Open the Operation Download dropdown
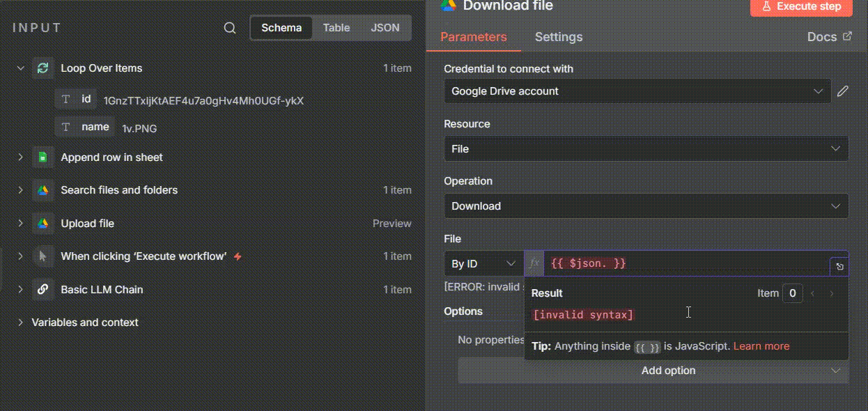Image resolution: width=868 pixels, height=411 pixels. [646, 206]
